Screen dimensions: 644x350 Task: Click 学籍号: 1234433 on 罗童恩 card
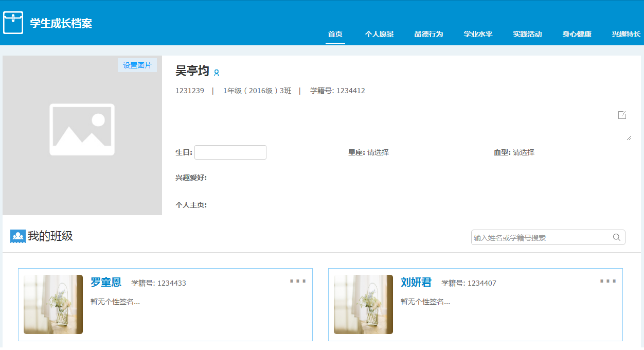pos(159,283)
